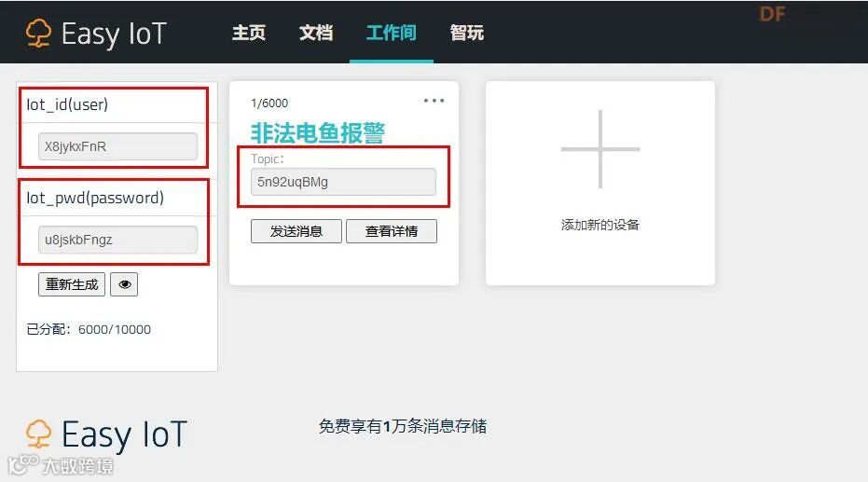Image resolution: width=868 pixels, height=482 pixels.
Task: Click the 重新生成 button
Action: (72, 284)
